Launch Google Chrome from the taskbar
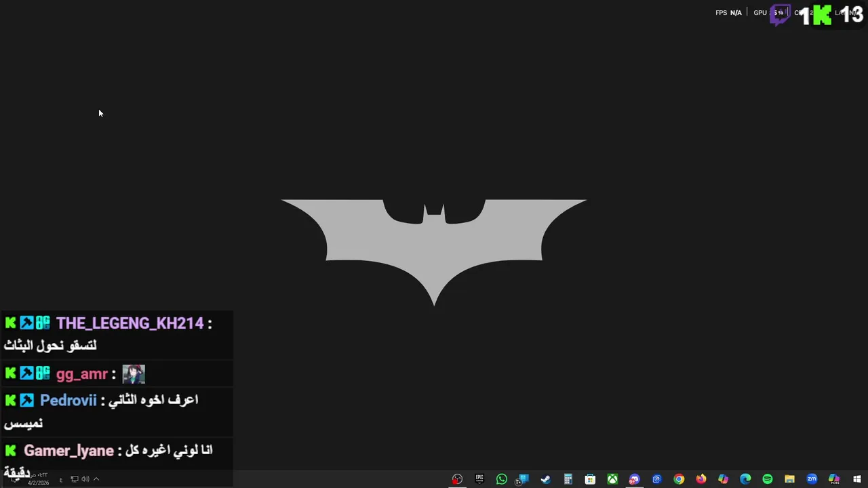 (x=679, y=479)
